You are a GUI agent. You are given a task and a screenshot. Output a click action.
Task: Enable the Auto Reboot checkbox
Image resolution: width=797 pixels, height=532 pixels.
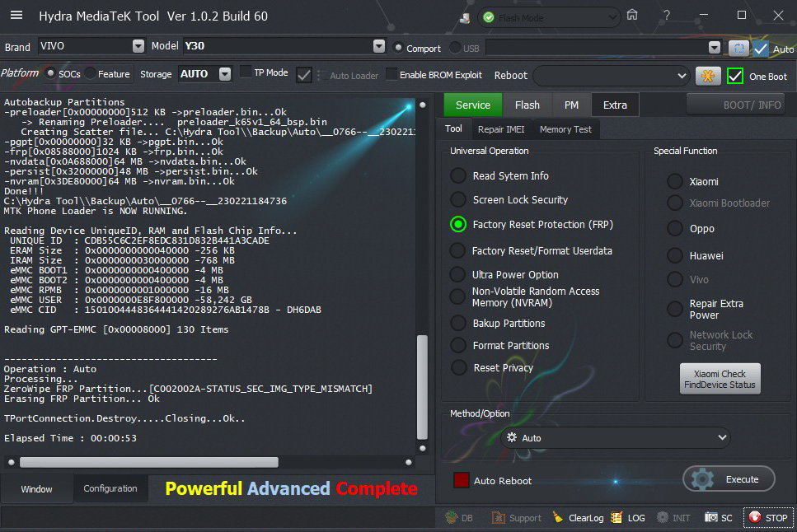point(462,480)
